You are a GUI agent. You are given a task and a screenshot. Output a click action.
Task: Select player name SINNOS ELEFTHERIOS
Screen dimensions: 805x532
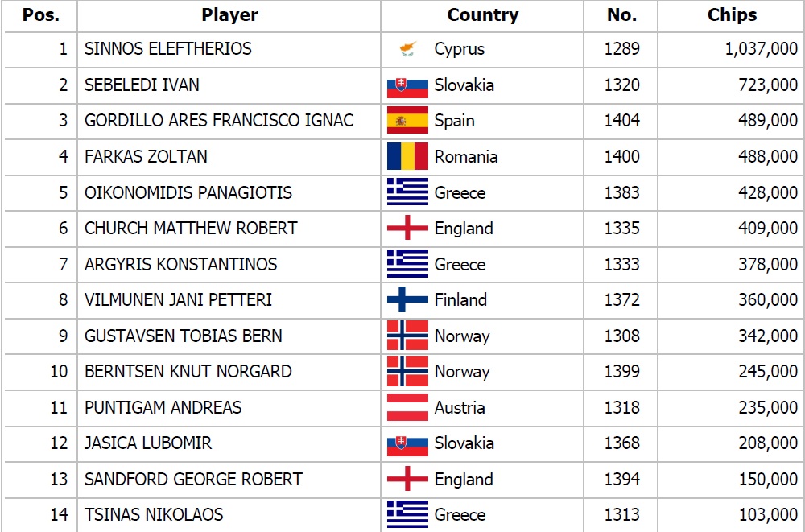pos(168,49)
